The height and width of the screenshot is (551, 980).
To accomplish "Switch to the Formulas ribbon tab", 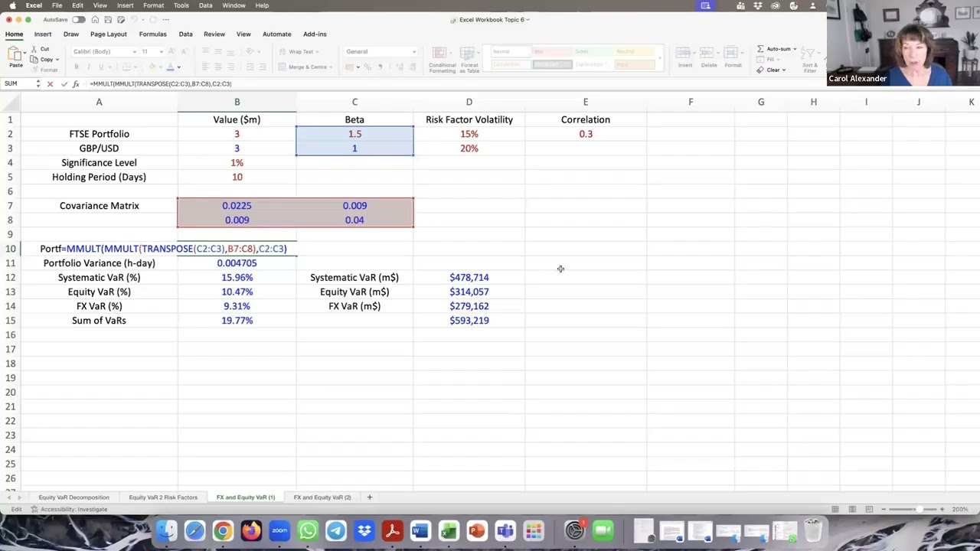I will coord(152,34).
